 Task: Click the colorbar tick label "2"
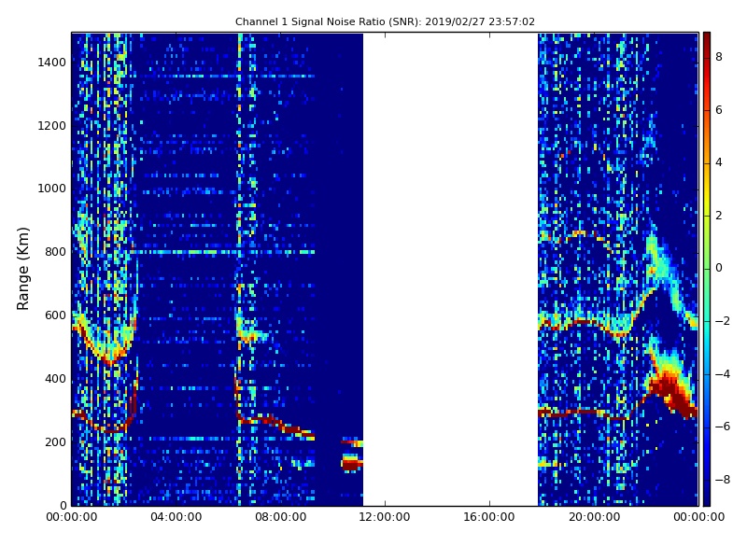click(719, 216)
